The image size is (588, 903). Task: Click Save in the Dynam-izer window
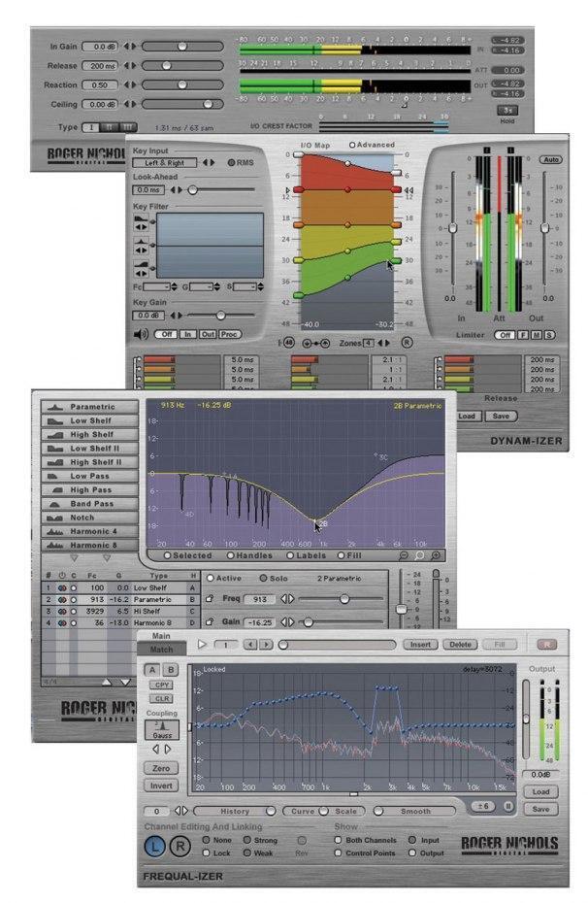(501, 416)
